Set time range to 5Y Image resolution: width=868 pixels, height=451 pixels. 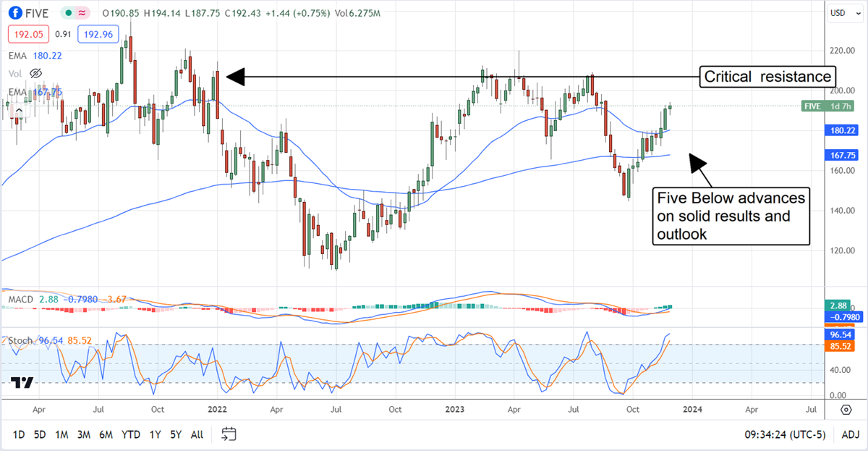(x=176, y=434)
